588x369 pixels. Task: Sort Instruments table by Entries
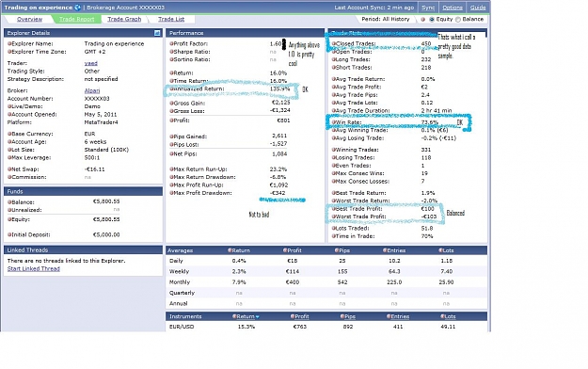400,316
